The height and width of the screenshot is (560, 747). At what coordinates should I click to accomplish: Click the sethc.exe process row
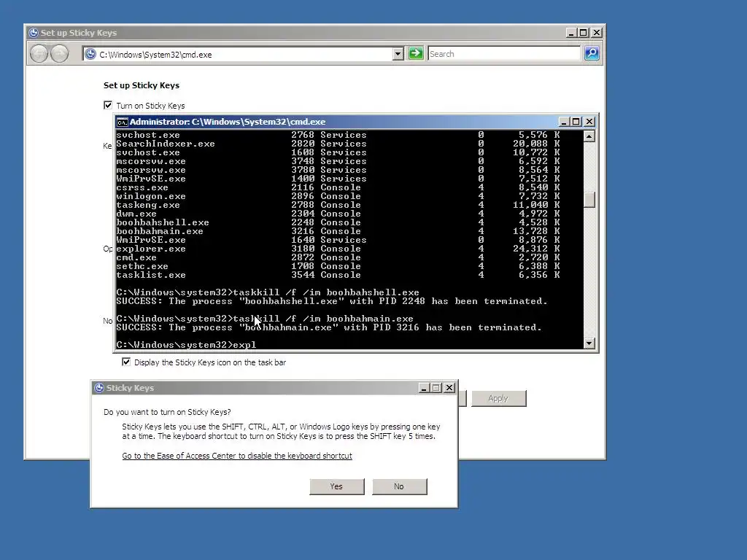click(338, 266)
